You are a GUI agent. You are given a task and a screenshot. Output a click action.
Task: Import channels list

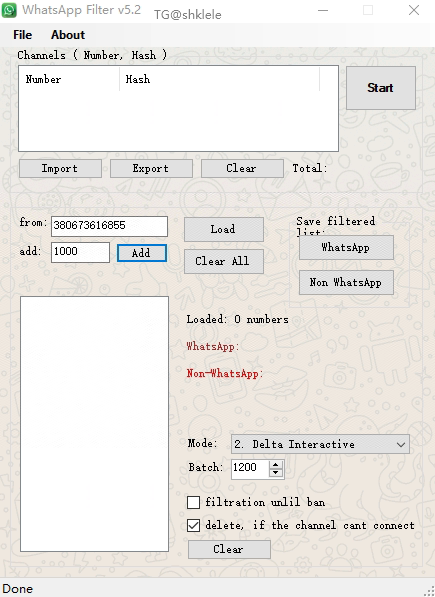click(60, 168)
